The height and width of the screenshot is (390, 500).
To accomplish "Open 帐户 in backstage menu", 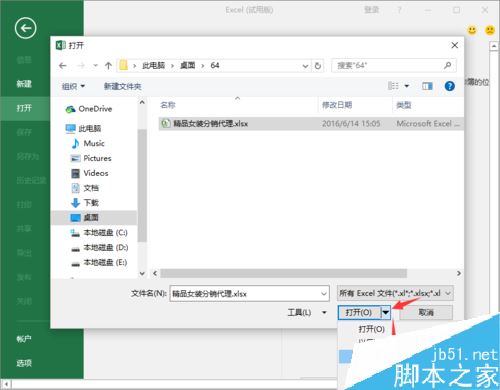I will [24, 339].
